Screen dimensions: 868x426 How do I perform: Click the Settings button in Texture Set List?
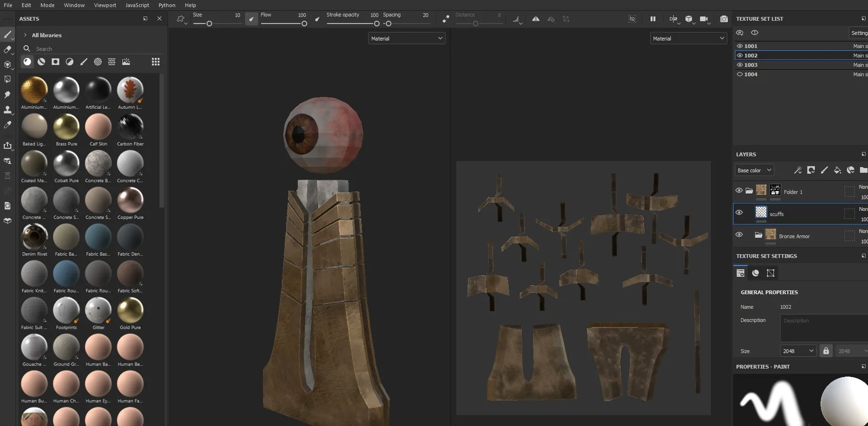(859, 33)
